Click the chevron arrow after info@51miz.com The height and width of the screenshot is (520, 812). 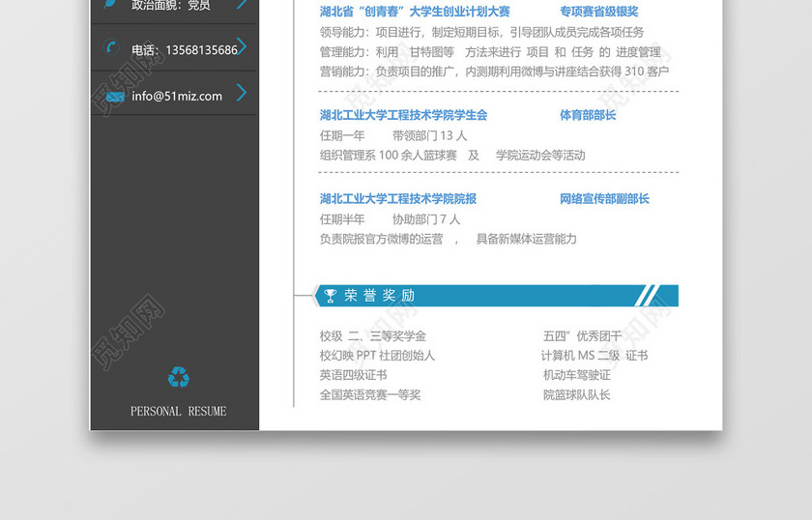tap(242, 92)
